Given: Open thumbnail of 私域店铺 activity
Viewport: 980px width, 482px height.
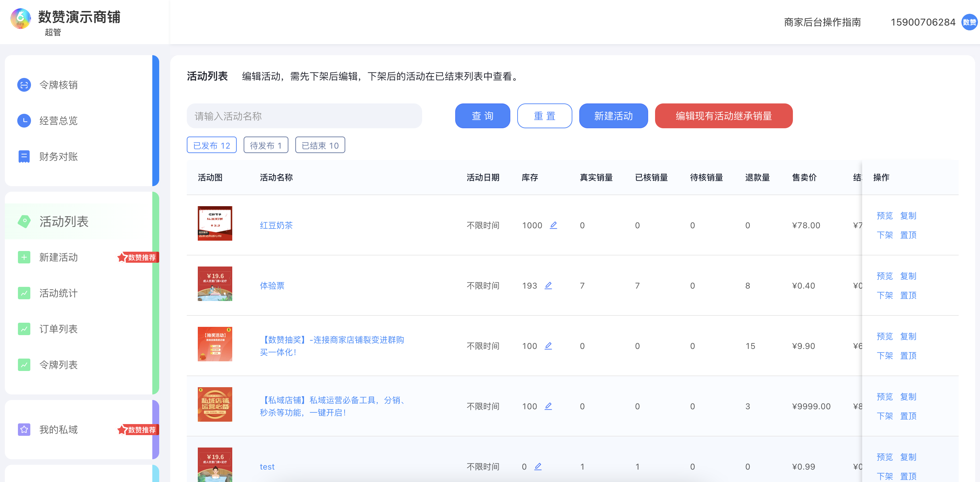Looking at the screenshot, I should click(x=215, y=404).
